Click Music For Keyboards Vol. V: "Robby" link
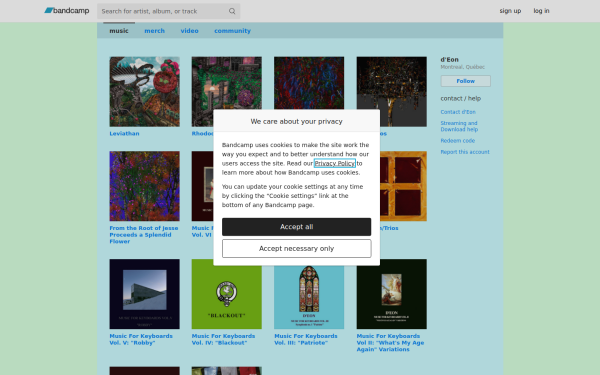The width and height of the screenshot is (600, 375). click(141, 339)
